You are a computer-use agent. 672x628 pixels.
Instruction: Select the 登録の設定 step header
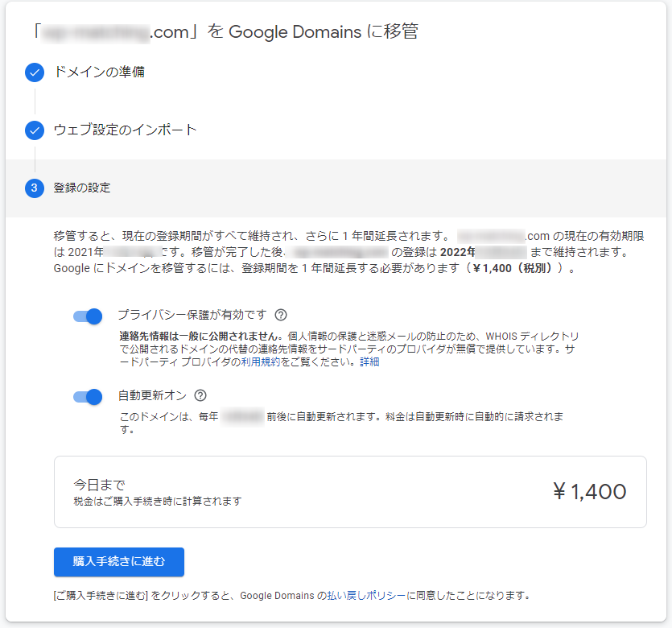point(336,188)
